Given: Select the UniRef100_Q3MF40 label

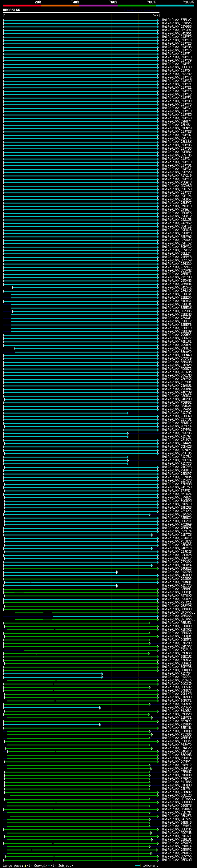Looking at the screenshot, I should (x=177, y=416).
